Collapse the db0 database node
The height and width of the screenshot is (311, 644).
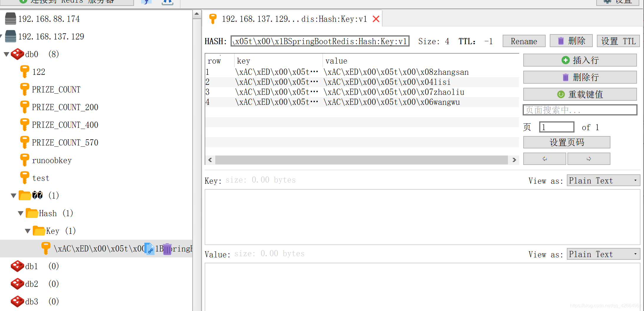point(6,54)
